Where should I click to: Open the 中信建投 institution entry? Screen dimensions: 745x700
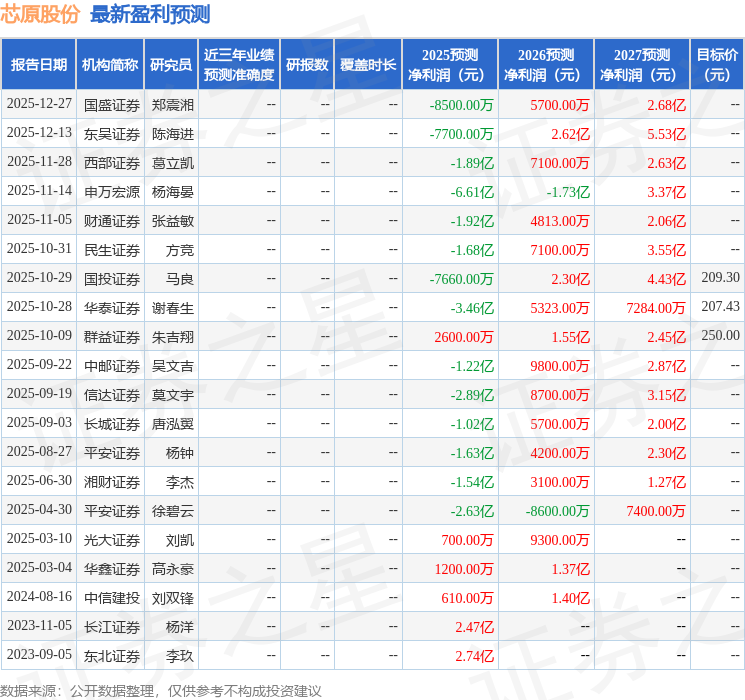(x=112, y=598)
